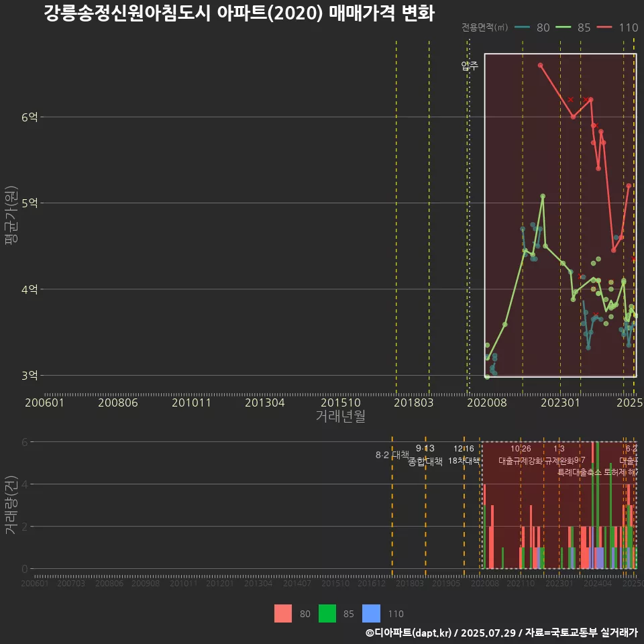Click 200908 on the volume chart x-axis
The width and height of the screenshot is (644, 644).
[146, 583]
